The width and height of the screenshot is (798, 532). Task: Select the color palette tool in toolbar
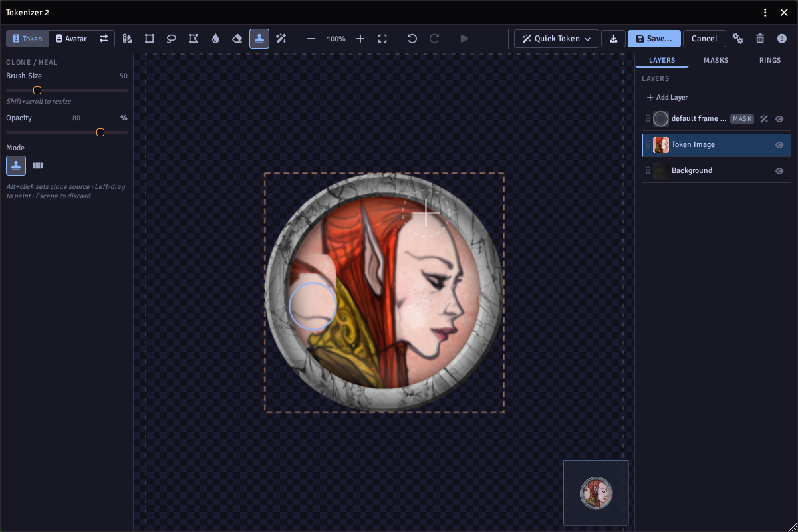[128, 39]
